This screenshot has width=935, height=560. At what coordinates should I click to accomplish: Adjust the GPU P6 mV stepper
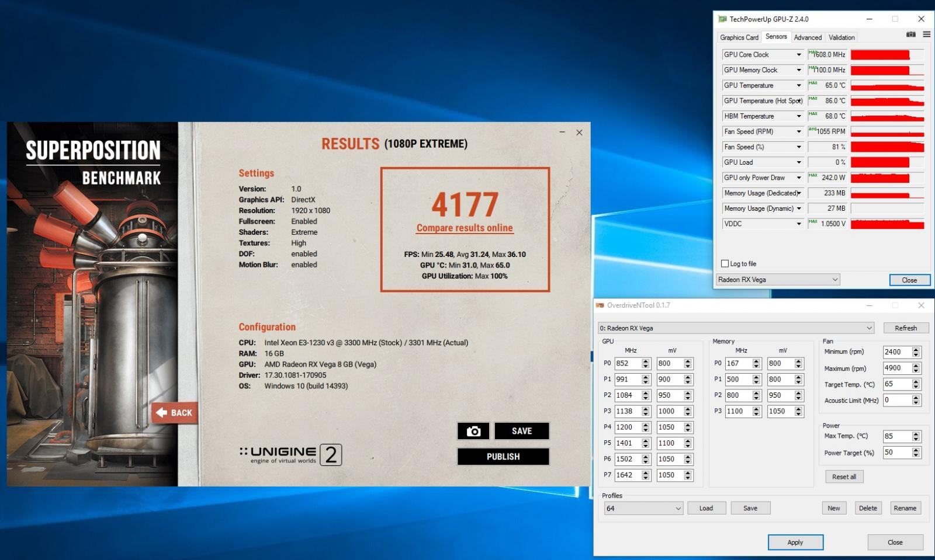pyautogui.click(x=688, y=459)
